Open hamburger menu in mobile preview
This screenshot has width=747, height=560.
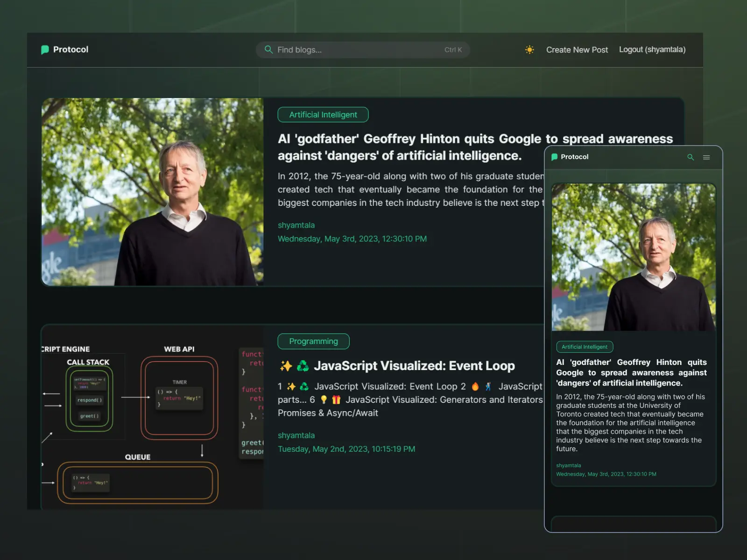click(x=706, y=157)
